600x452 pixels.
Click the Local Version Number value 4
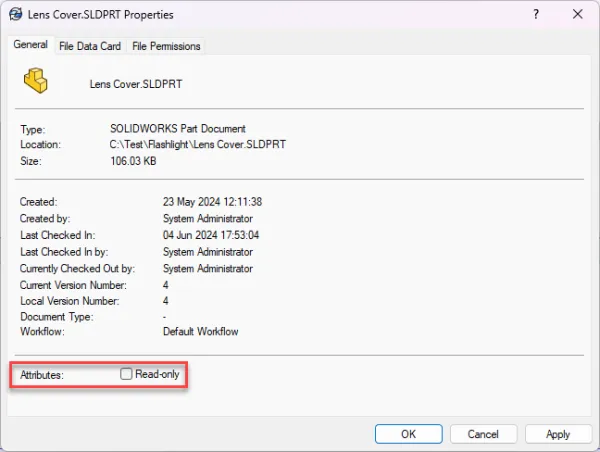(166, 301)
